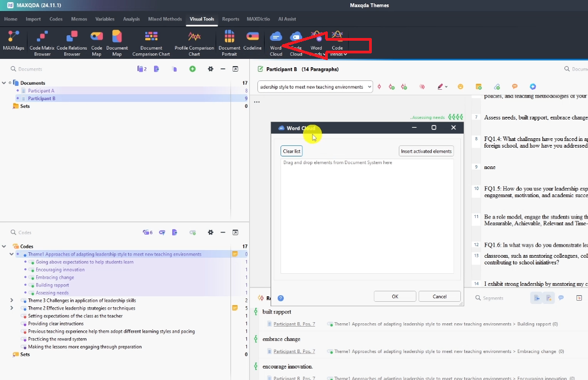This screenshot has height=380, width=588.
Task: Select the Building rapport code
Action: pos(52,285)
